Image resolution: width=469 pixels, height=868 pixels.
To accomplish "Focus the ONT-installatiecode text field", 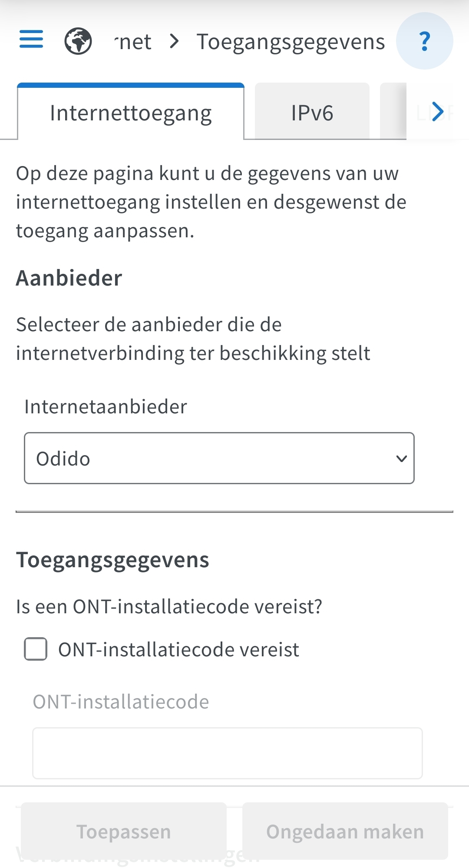I will click(x=228, y=753).
